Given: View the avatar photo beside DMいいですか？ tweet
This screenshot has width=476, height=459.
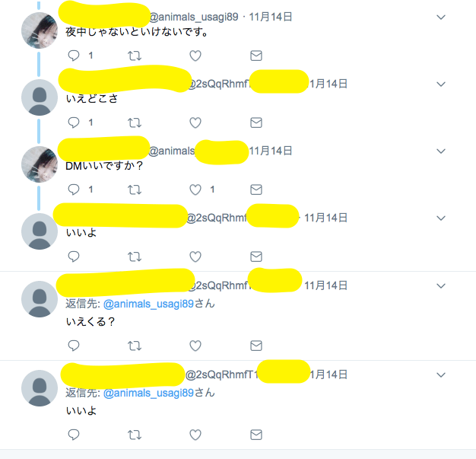Looking at the screenshot, I should [40, 164].
